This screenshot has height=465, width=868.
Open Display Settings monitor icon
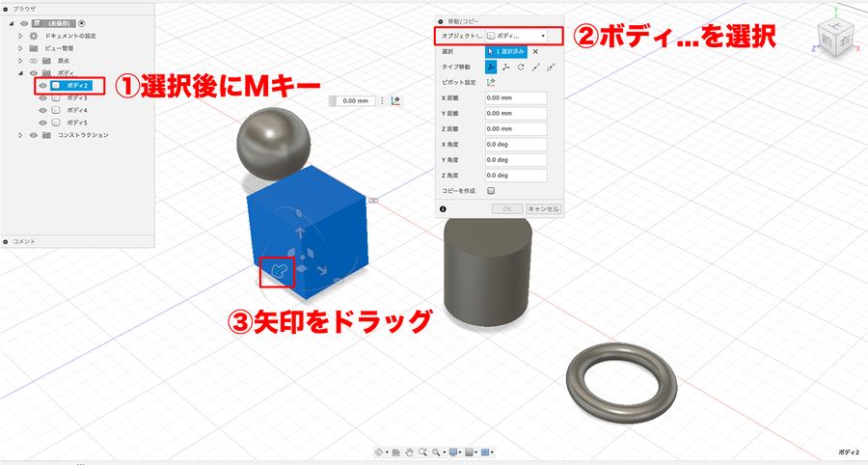coord(453,452)
